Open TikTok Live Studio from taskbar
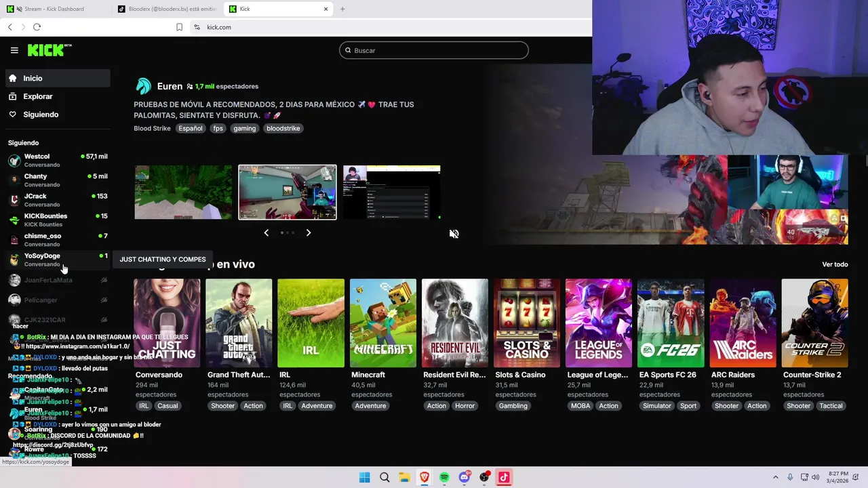The height and width of the screenshot is (488, 868). click(x=504, y=477)
